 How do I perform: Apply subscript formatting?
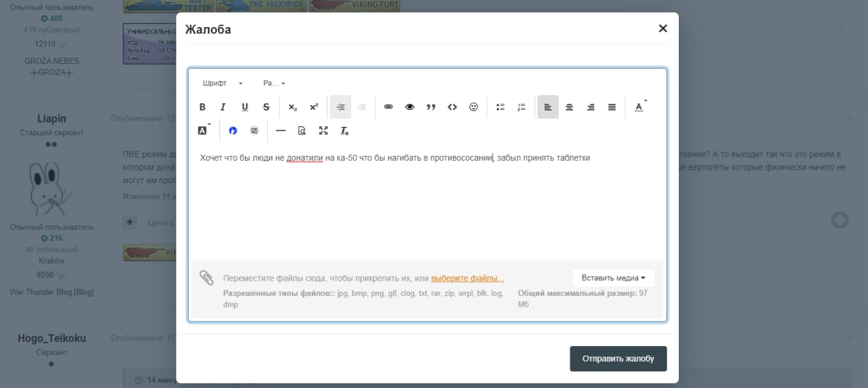point(292,107)
